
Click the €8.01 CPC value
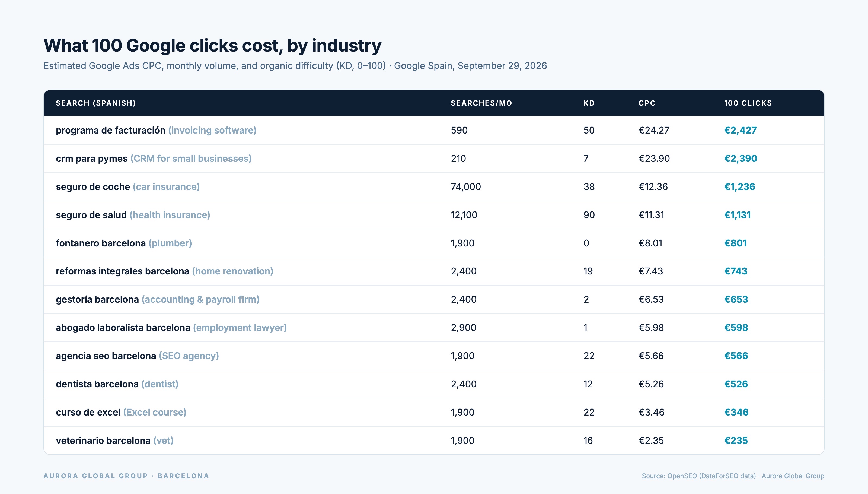pos(650,243)
